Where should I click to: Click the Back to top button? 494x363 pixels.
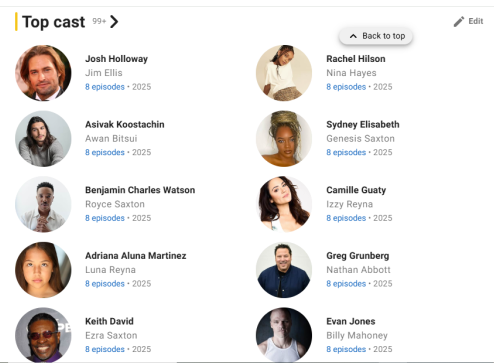coord(376,36)
